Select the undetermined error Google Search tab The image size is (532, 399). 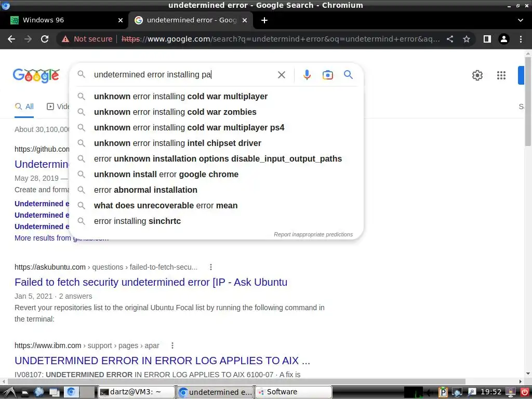click(x=191, y=20)
